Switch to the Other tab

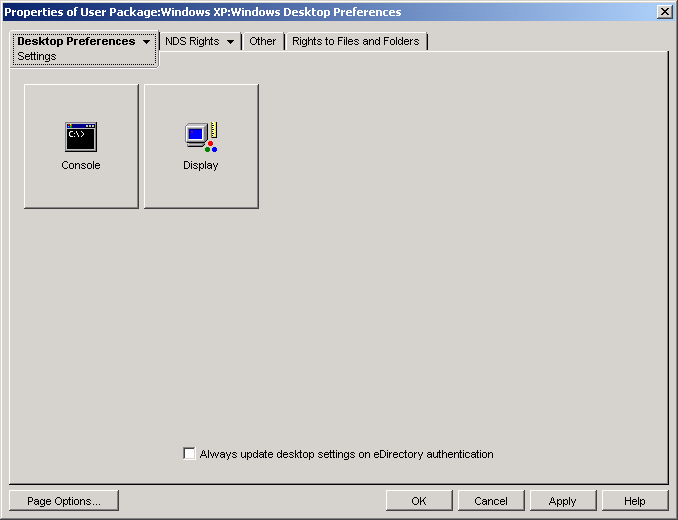point(262,41)
